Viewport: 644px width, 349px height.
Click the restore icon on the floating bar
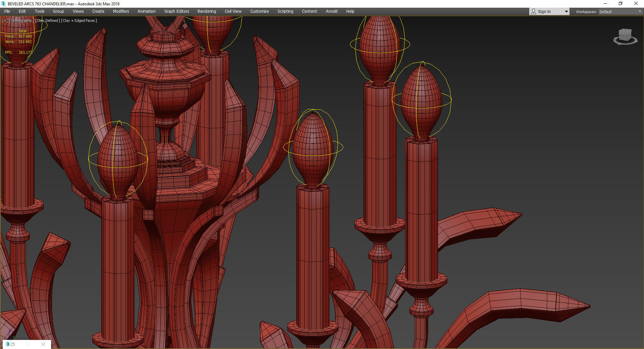pos(13,344)
